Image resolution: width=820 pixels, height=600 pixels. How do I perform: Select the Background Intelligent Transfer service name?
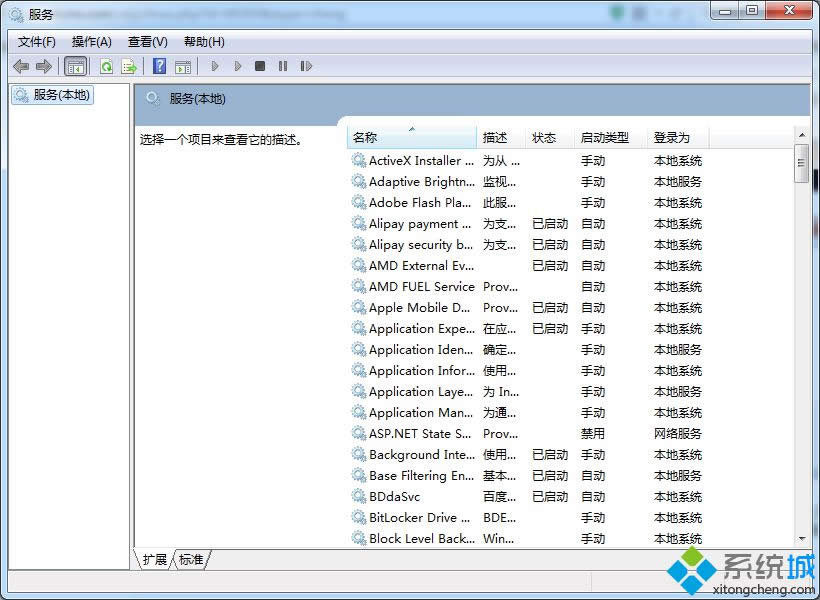(x=422, y=454)
